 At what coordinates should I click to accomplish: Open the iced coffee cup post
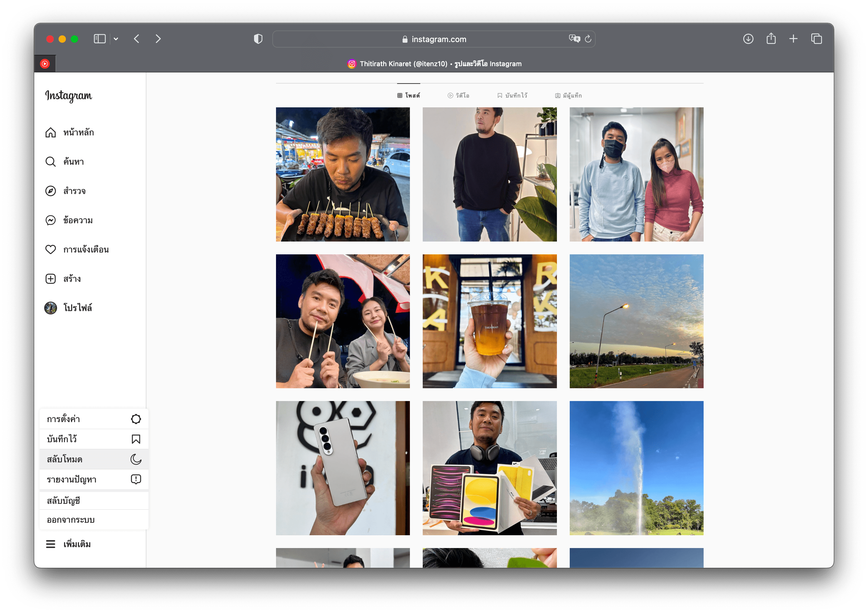coord(489,321)
